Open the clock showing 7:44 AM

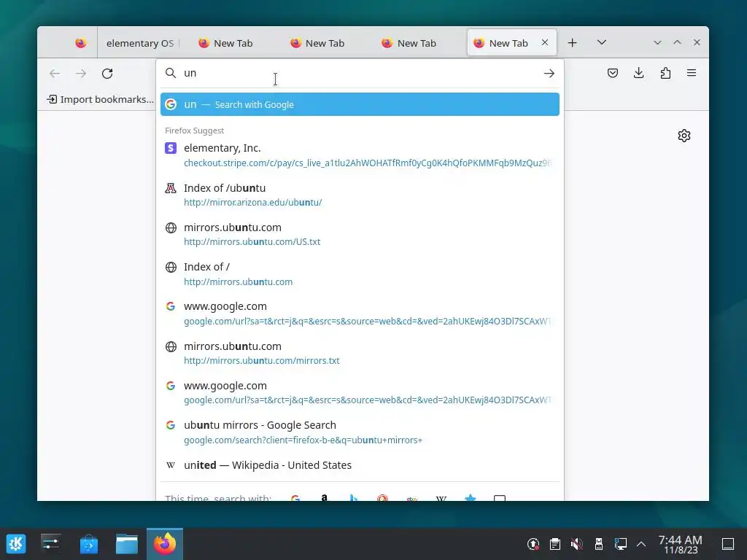click(681, 544)
